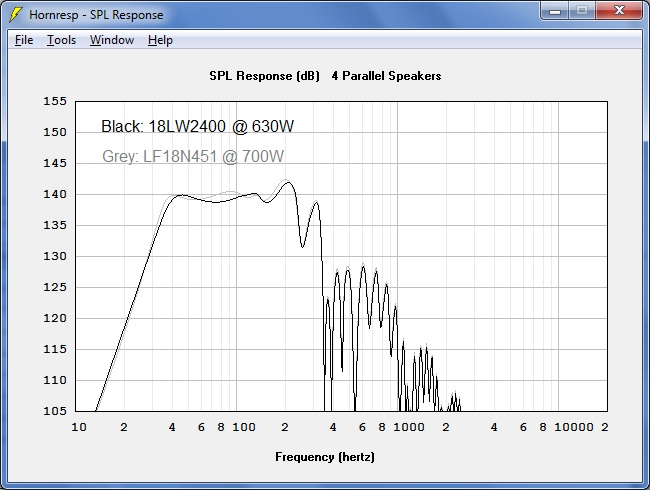650x490 pixels.
Task: Click the 150 dB axis value
Action: coord(55,132)
